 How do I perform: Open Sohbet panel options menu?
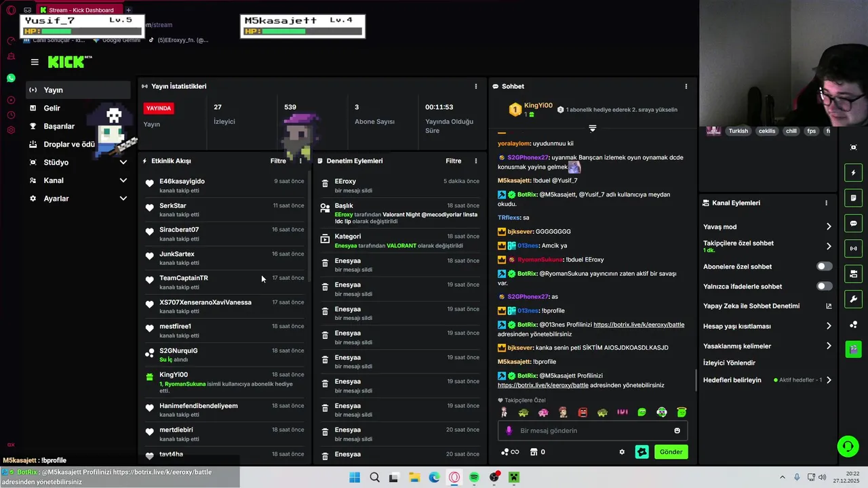click(x=686, y=86)
